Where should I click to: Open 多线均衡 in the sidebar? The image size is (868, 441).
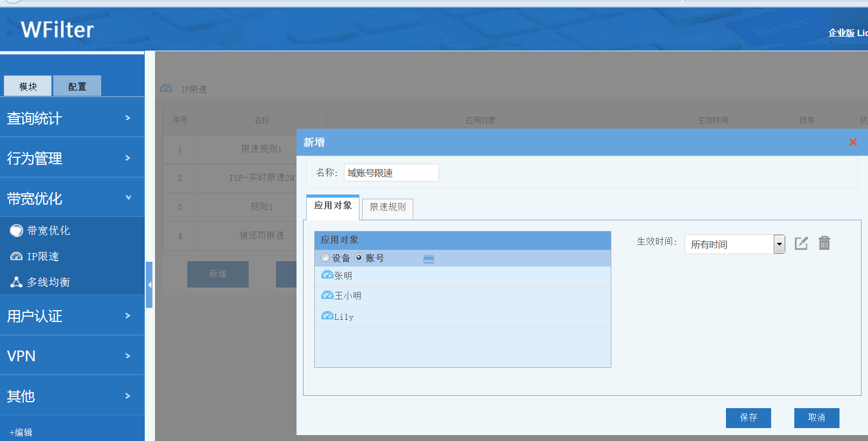[48, 282]
